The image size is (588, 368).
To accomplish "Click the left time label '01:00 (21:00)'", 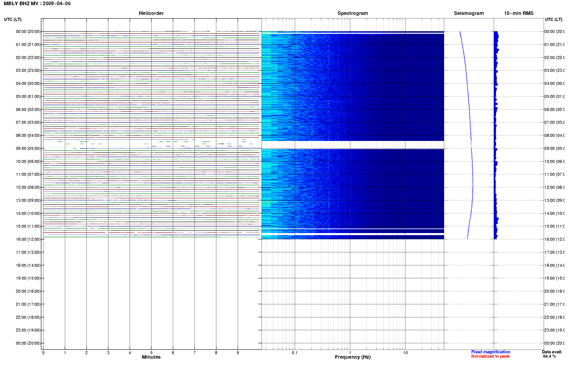I will [x=28, y=44].
